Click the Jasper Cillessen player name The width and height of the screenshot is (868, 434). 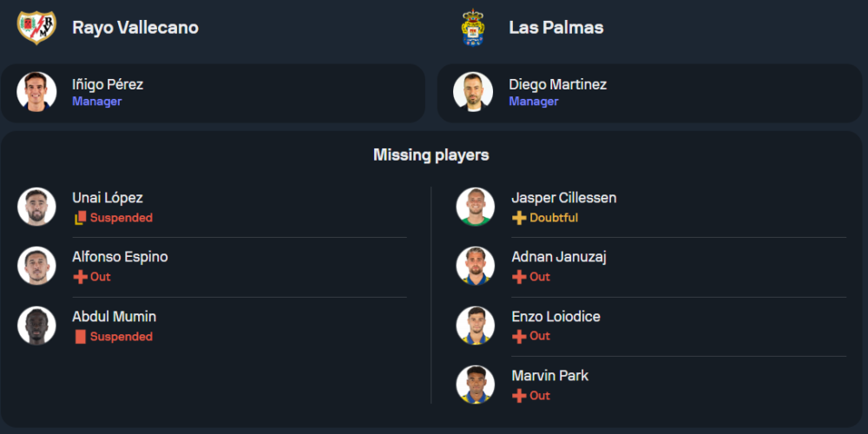click(x=564, y=198)
